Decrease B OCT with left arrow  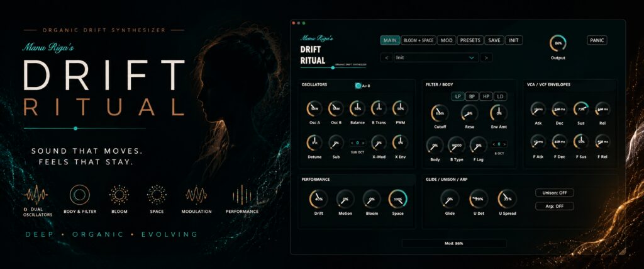[x=494, y=144]
